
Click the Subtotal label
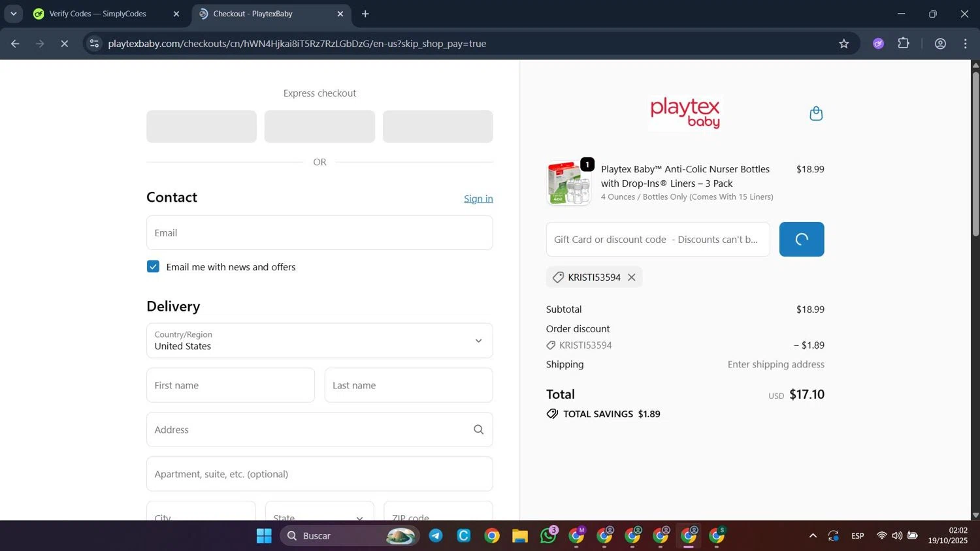click(x=564, y=309)
